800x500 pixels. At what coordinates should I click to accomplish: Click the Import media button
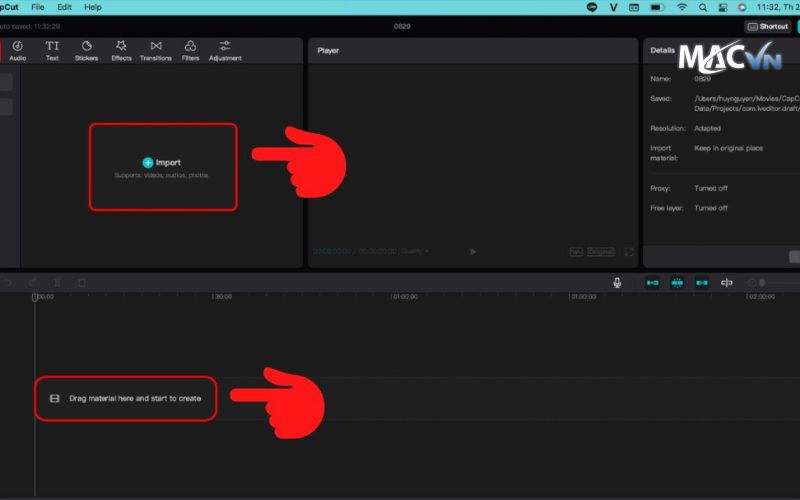click(x=162, y=163)
